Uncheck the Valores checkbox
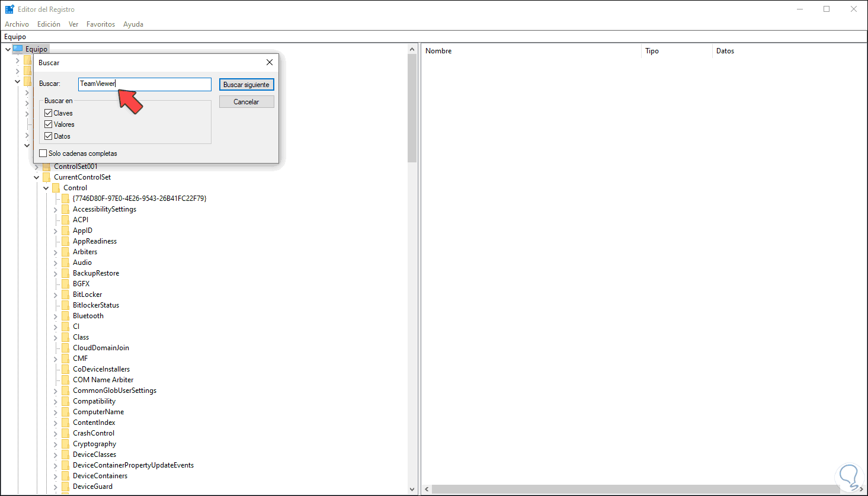868x496 pixels. click(49, 124)
